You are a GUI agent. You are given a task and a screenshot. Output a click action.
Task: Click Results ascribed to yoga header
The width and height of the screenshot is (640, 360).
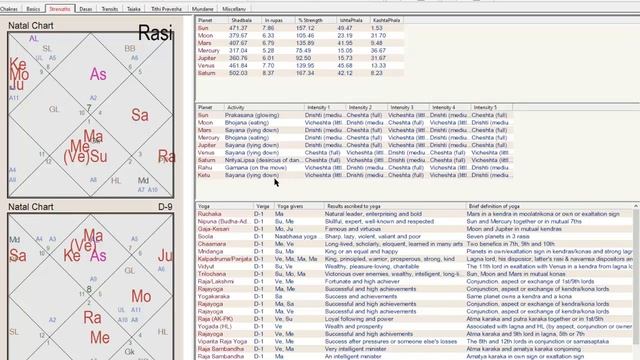[395, 207]
